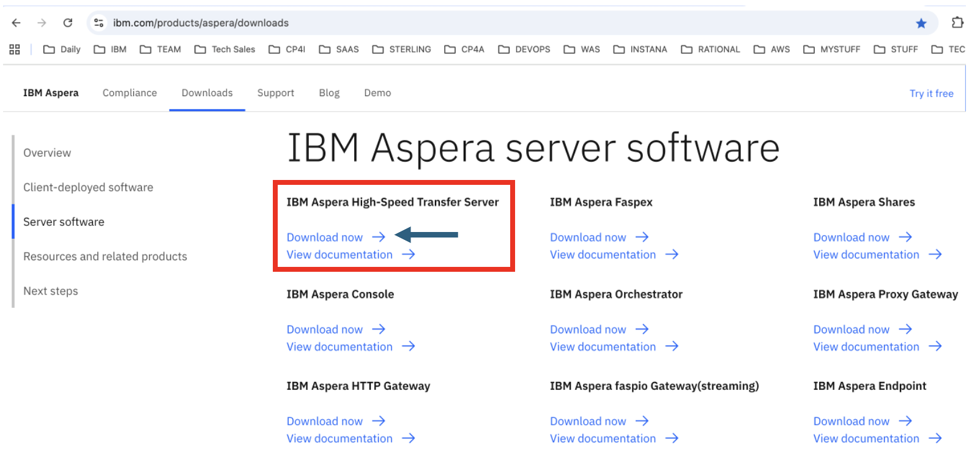This screenshot has height=464, width=980.
Task: Click the IBM Aspera Faspex title
Action: [x=601, y=202]
